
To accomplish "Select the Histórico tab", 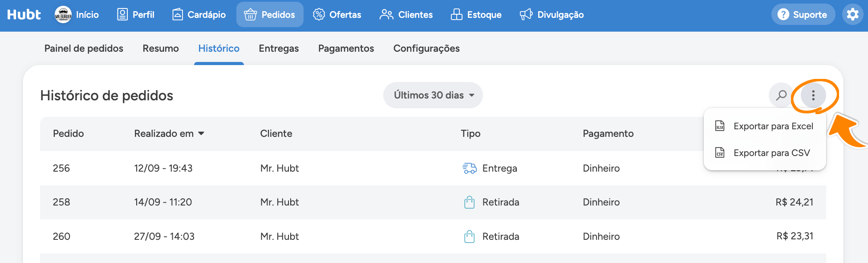I will click(219, 49).
